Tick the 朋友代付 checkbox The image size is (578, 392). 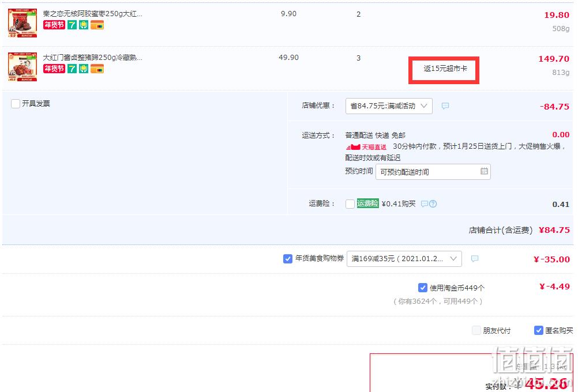pos(476,330)
